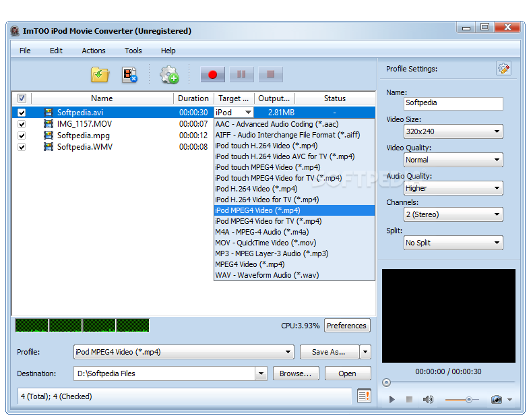
Task: Click the Softpedia.WMV film icon
Action: [49, 147]
